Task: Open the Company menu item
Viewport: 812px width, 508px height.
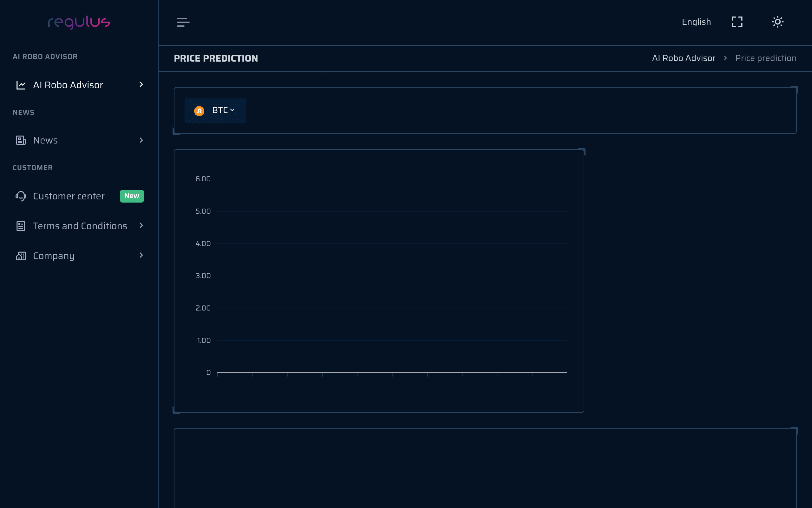Action: click(x=79, y=256)
